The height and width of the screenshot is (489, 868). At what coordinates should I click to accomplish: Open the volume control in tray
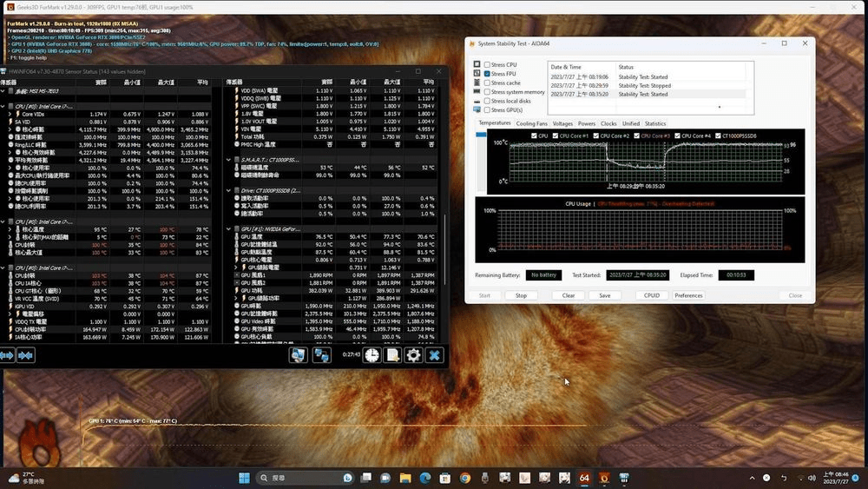pos(812,478)
